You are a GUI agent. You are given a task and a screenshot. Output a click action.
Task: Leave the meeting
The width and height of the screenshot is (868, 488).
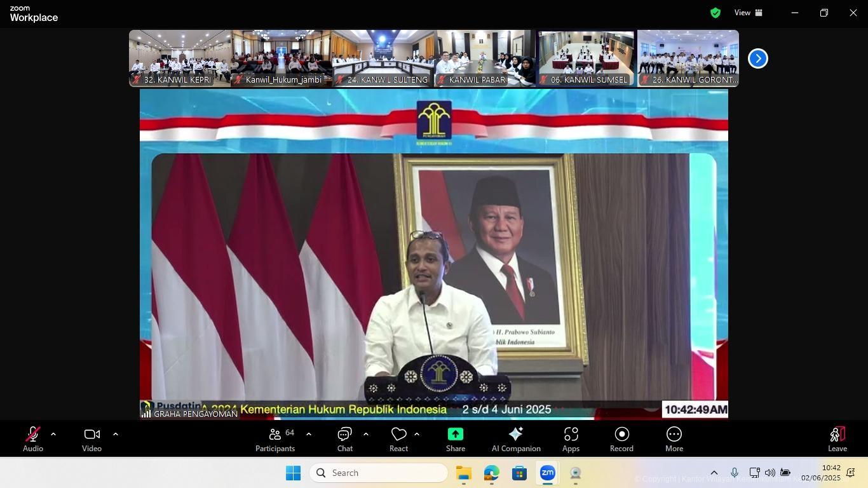point(837,438)
